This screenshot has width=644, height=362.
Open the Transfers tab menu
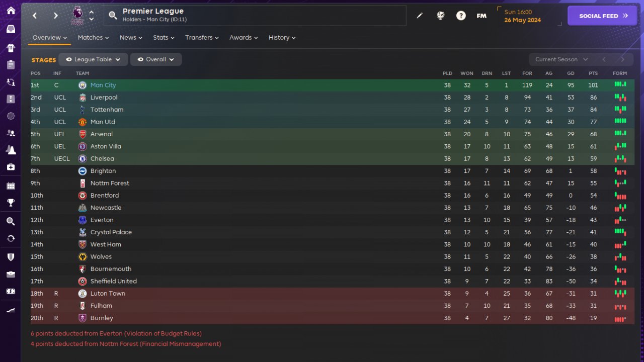201,38
